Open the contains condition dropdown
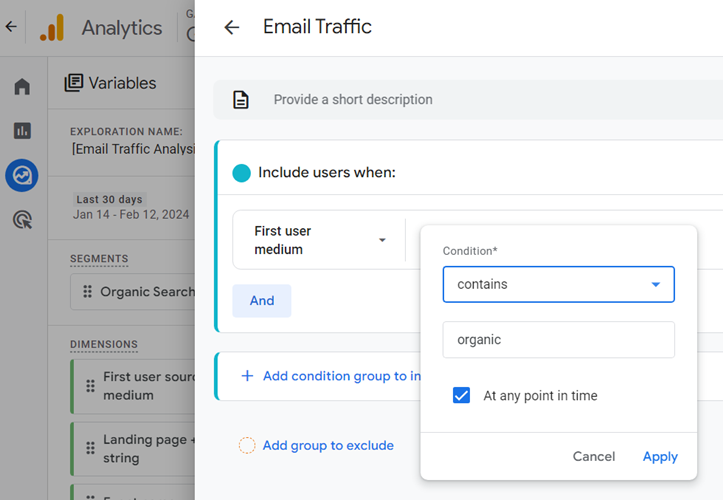This screenshot has width=723, height=500. click(x=558, y=284)
